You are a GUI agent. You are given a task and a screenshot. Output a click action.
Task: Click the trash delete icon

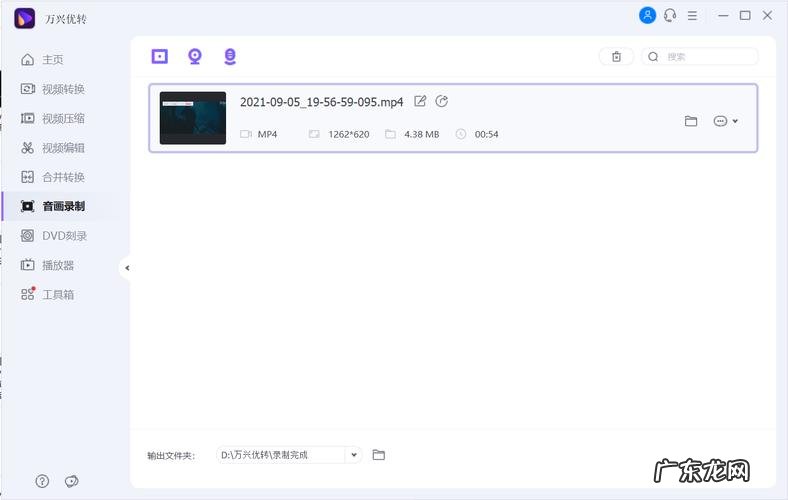tap(616, 57)
